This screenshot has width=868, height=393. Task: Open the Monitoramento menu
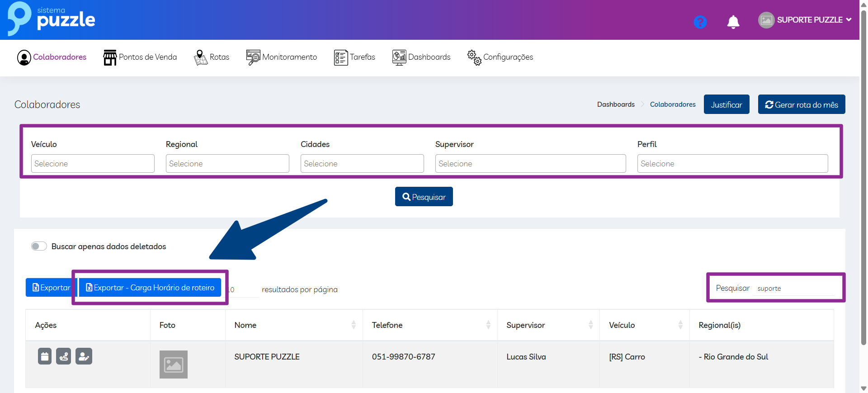(x=282, y=57)
